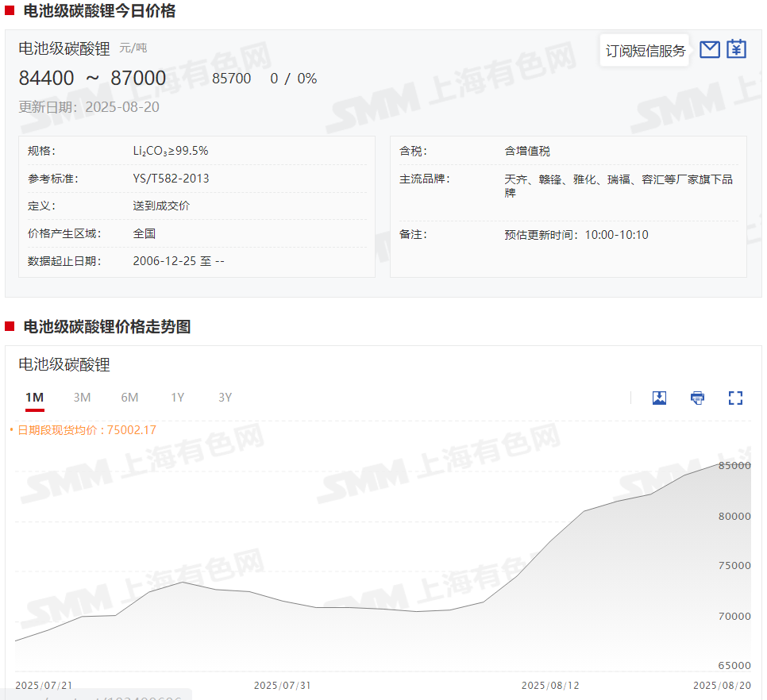Select the 1M time range tab
Screen dimensions: 767x700
coord(34,398)
